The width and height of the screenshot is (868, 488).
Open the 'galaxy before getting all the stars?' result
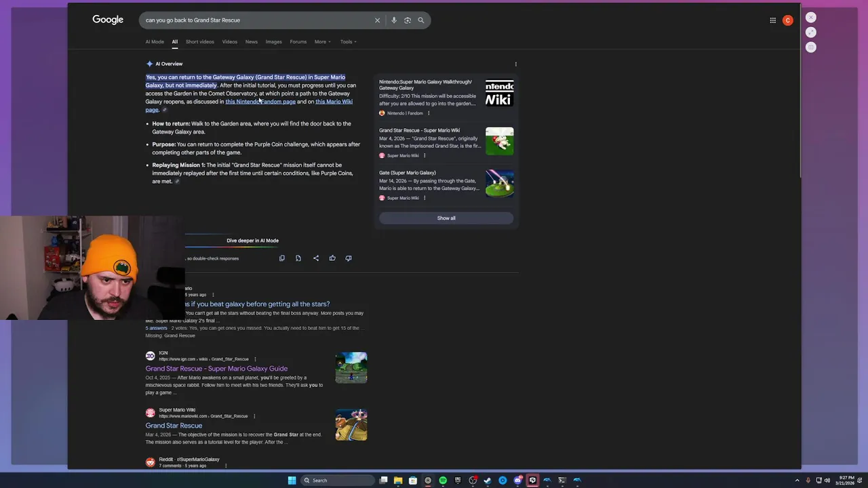coord(257,304)
